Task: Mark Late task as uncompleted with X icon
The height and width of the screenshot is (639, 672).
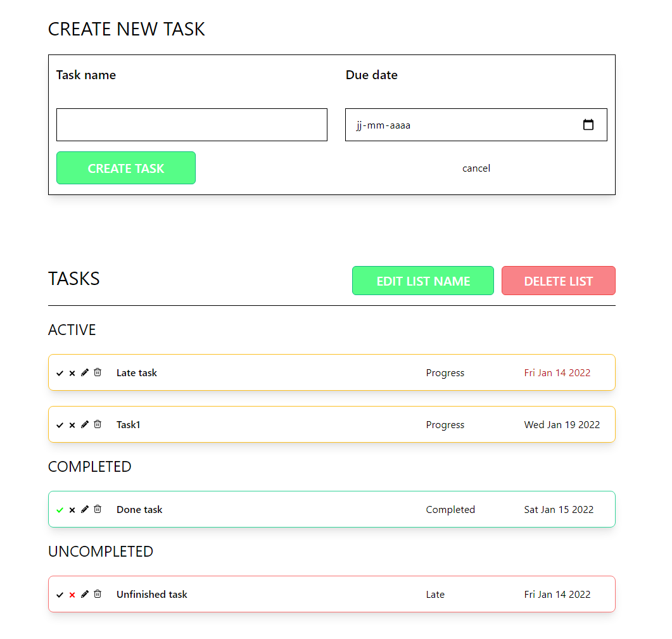Action: (72, 373)
